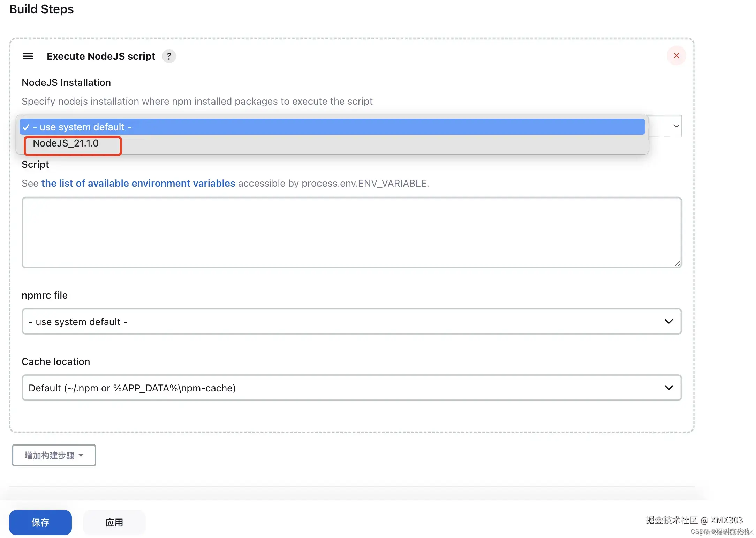The width and height of the screenshot is (756, 538).
Task: Click the NodeJS Installation dropdown chevron
Action: coord(676,126)
